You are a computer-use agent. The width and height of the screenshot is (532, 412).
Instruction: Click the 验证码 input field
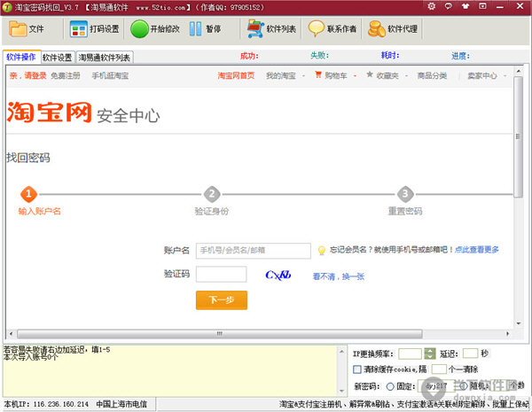[221, 274]
